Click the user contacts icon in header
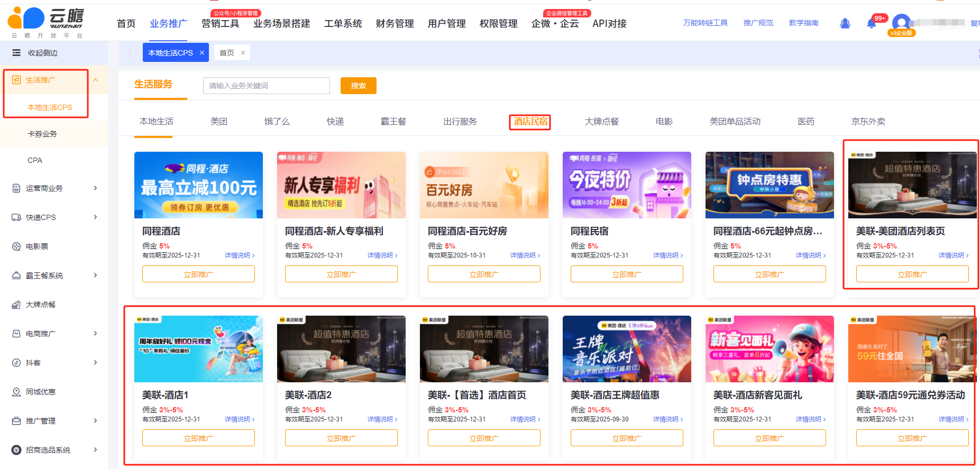This screenshot has height=469, width=980. point(845,24)
